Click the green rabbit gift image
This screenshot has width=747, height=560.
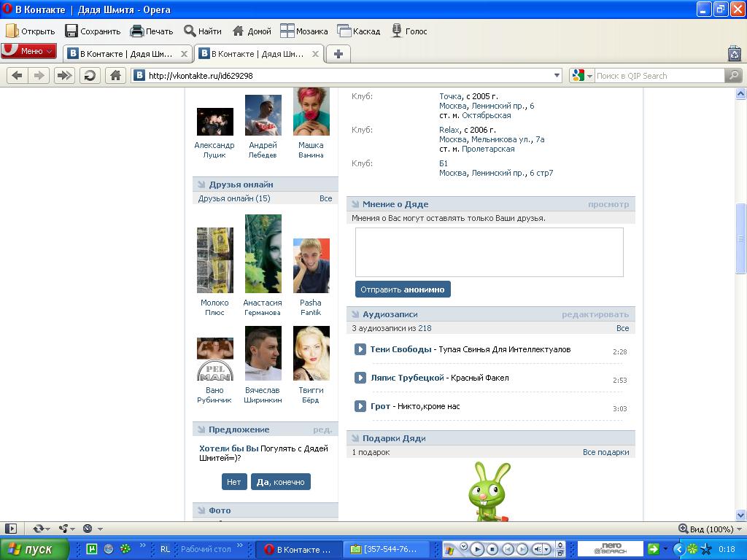click(x=489, y=491)
